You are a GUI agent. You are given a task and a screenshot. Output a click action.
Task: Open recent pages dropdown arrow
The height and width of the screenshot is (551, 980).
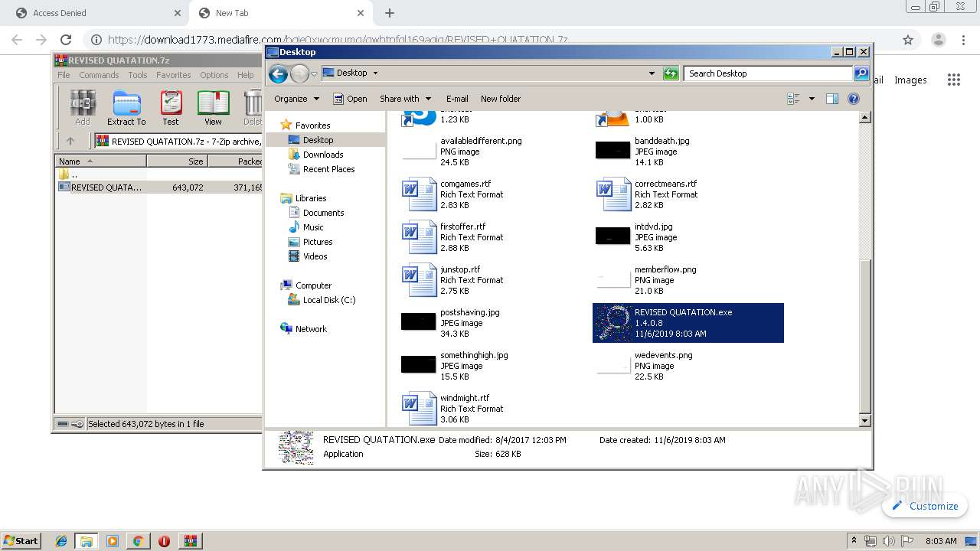click(314, 74)
